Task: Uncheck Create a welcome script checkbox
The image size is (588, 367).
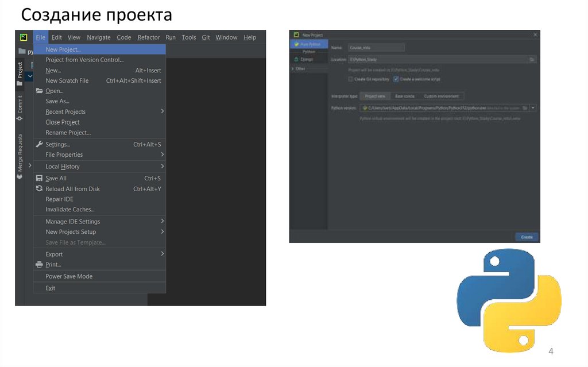Action: (x=396, y=79)
